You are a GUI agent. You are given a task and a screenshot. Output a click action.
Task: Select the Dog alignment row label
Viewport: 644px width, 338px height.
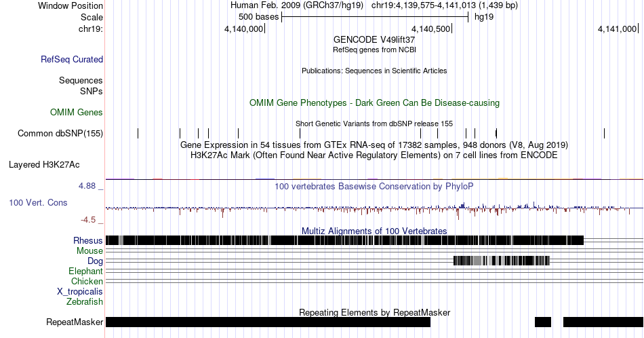coord(96,261)
